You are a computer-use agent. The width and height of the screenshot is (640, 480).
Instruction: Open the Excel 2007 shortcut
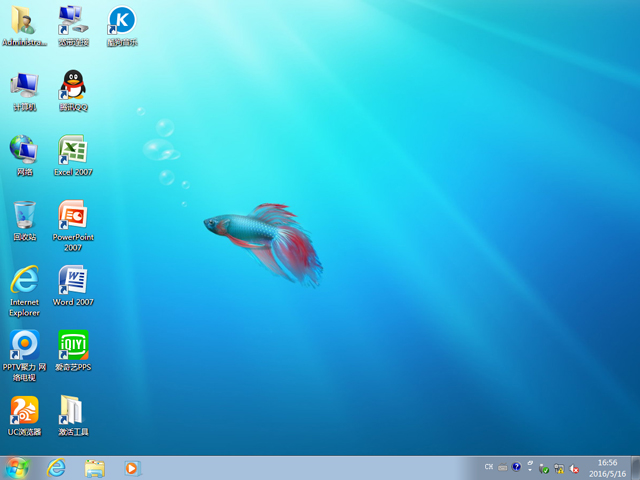click(73, 156)
